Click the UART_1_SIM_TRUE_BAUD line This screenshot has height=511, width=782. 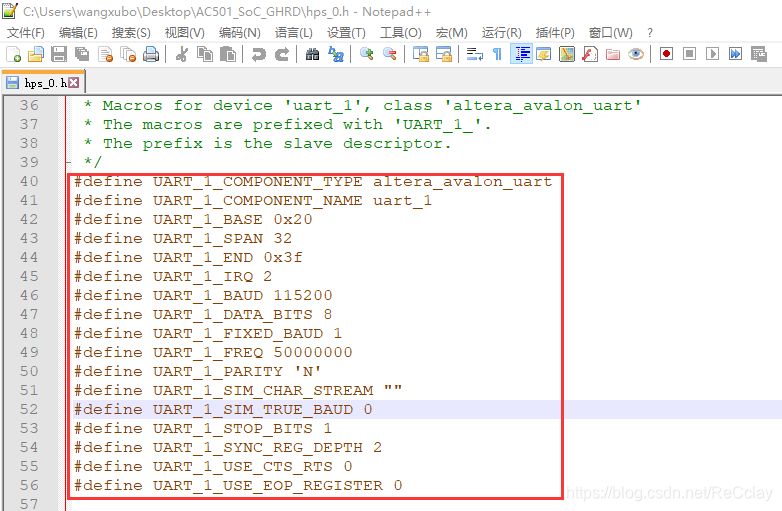click(223, 409)
